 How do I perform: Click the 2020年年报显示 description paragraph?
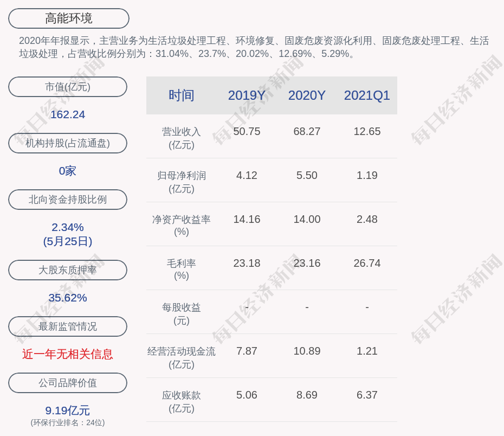[x=254, y=47]
